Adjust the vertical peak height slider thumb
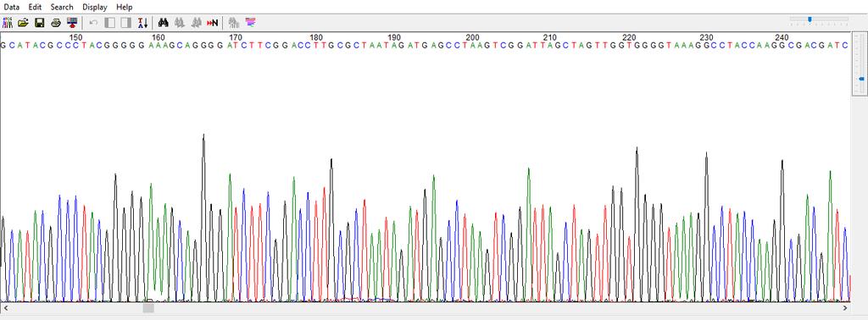 [861, 79]
